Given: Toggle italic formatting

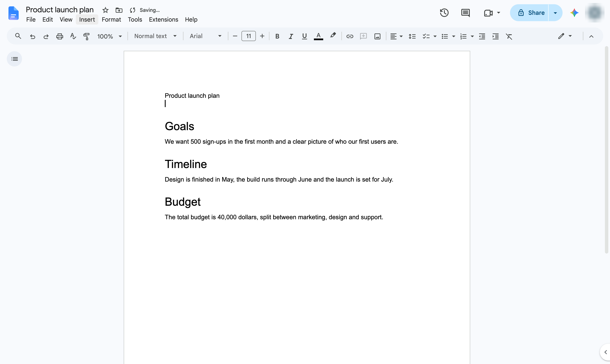Looking at the screenshot, I should [x=291, y=36].
